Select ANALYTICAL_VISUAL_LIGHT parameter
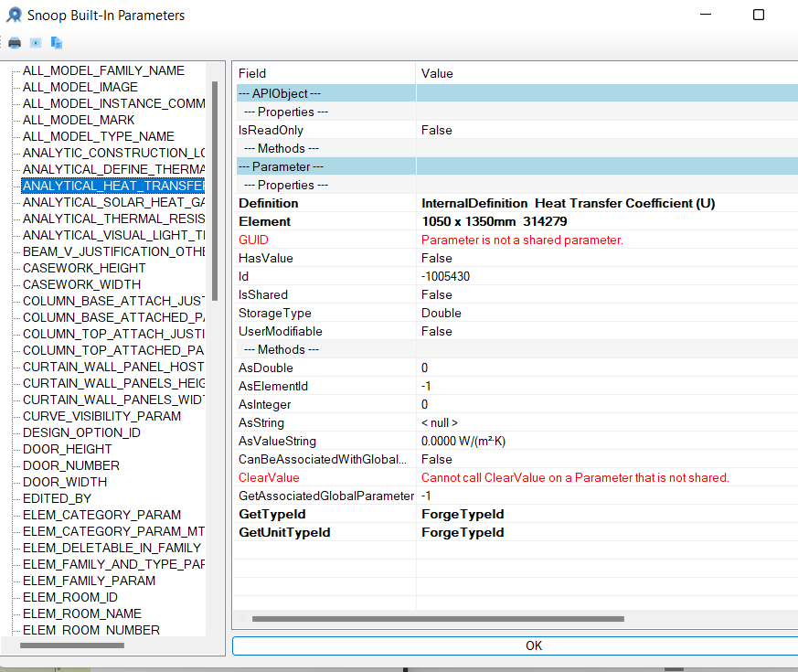 (113, 235)
